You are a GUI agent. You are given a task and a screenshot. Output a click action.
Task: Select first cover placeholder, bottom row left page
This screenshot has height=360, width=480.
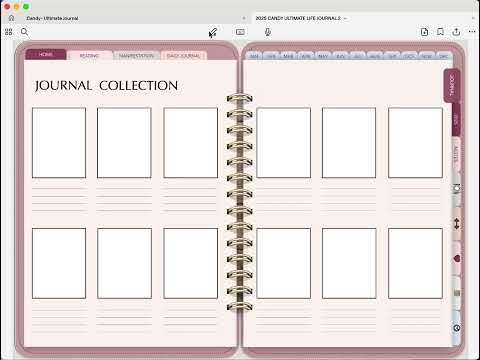coord(59,263)
